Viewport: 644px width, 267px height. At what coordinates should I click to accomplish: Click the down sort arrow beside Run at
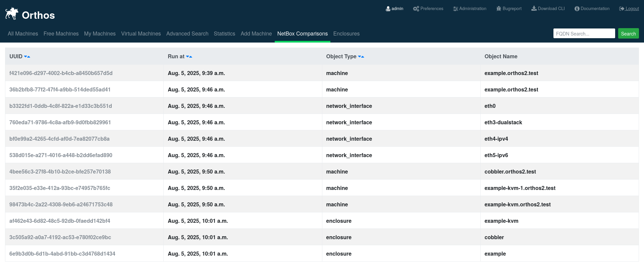pyautogui.click(x=187, y=57)
